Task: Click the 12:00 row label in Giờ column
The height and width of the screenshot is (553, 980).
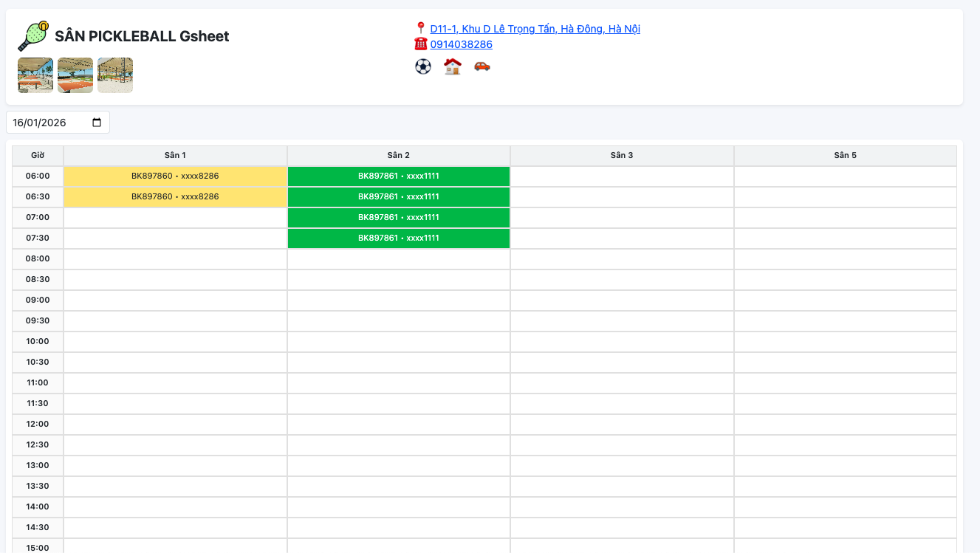Action: 36,424
